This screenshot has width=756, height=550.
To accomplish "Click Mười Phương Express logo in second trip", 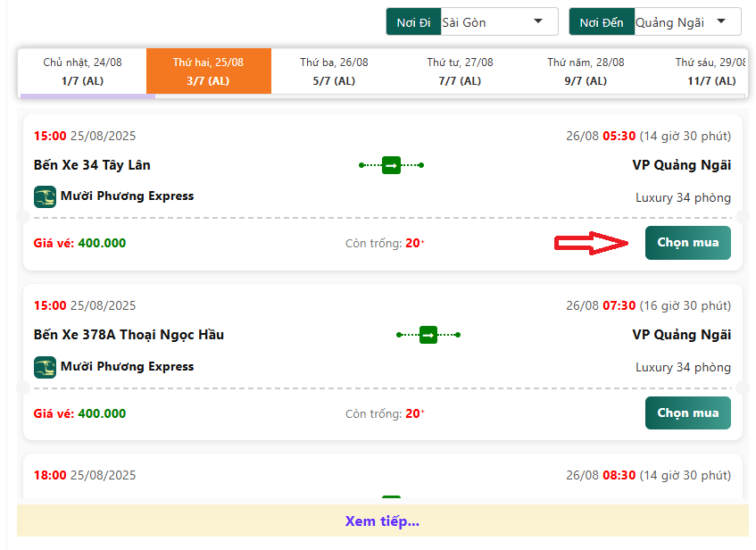I will pyautogui.click(x=45, y=367).
